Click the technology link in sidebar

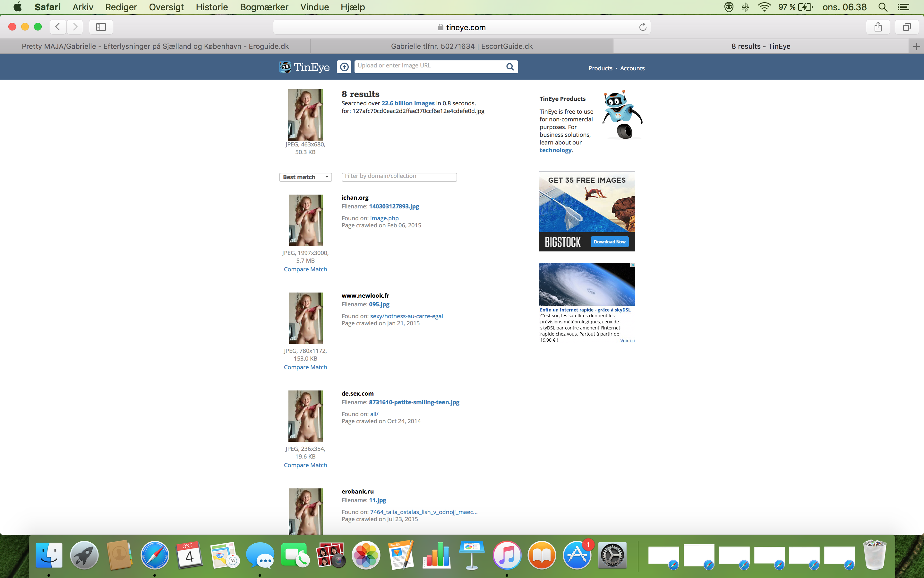click(556, 150)
